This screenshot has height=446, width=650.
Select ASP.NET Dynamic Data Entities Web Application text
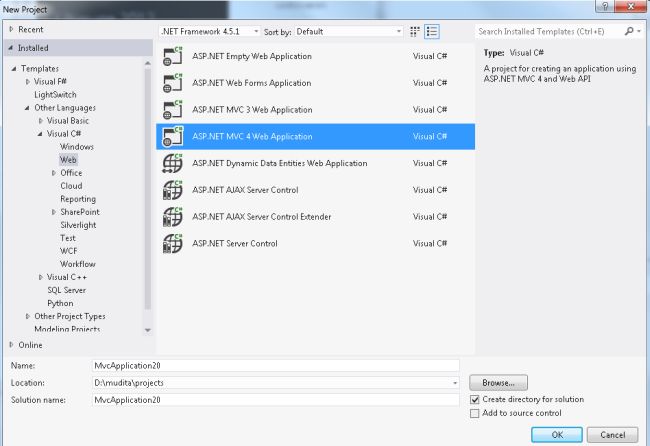click(279, 163)
